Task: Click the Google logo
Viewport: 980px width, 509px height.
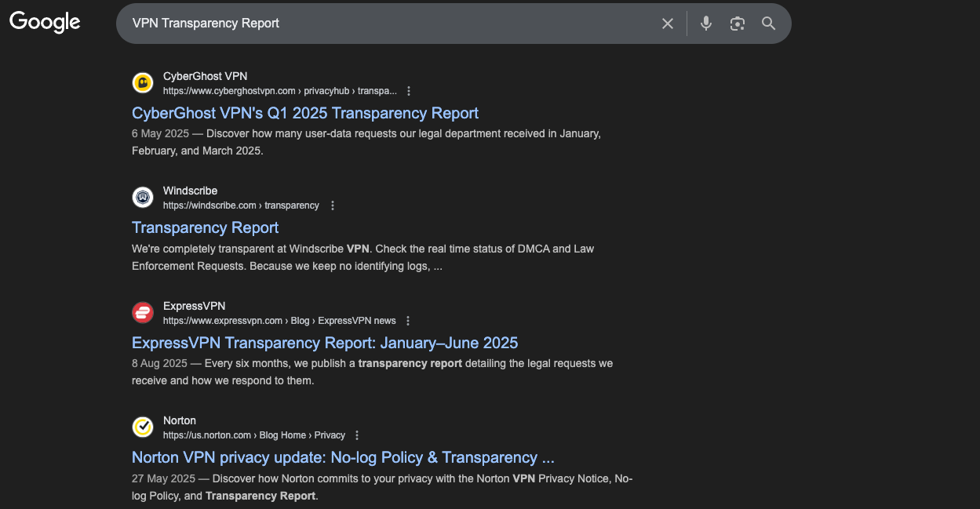Action: pyautogui.click(x=44, y=22)
